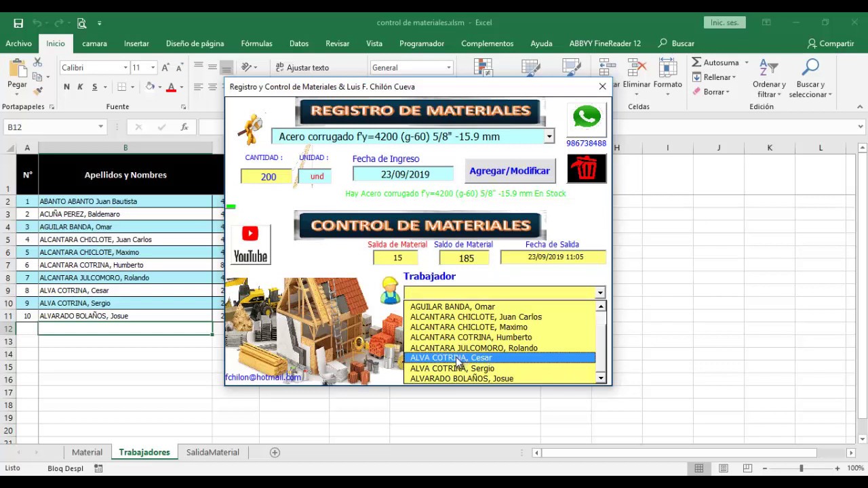
Task: Increase font size icon
Action: click(x=166, y=68)
